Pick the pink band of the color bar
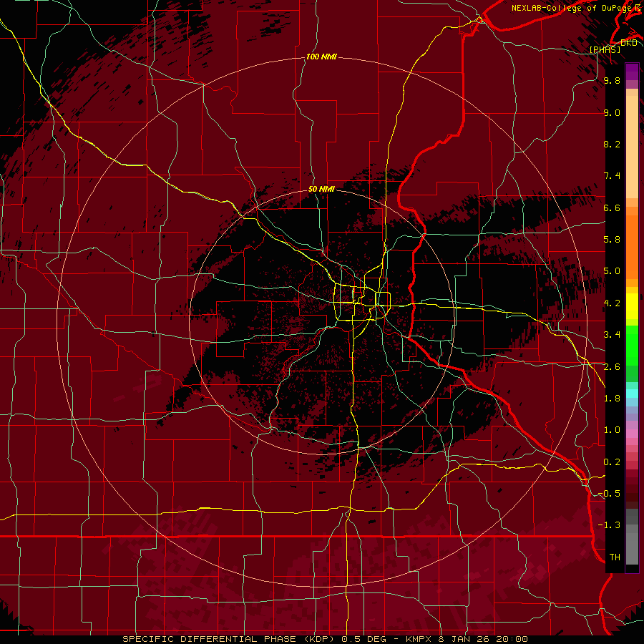Image resolution: width=644 pixels, height=644 pixels. (632, 434)
